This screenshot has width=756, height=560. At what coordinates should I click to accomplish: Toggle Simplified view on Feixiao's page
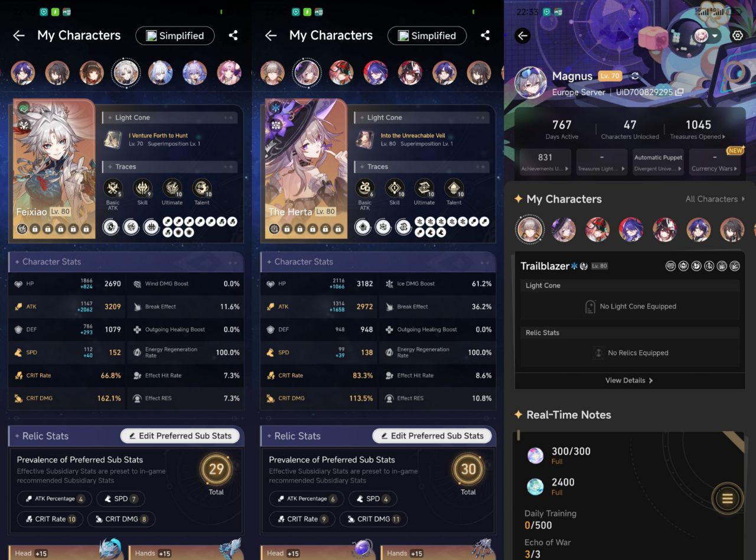tap(175, 35)
